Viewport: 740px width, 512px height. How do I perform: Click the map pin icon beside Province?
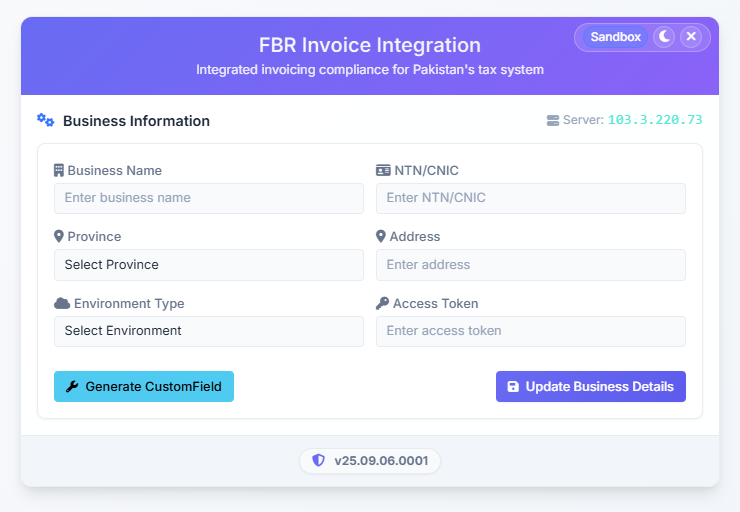point(59,236)
